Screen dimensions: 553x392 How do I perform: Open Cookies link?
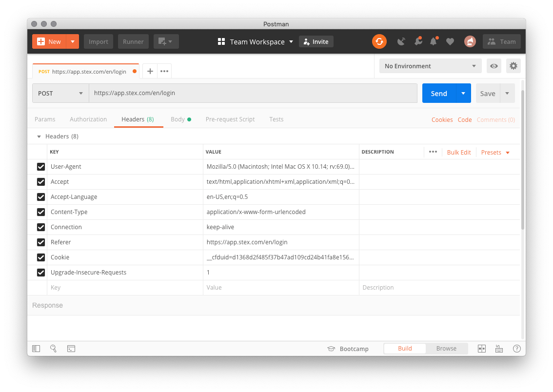tap(442, 120)
